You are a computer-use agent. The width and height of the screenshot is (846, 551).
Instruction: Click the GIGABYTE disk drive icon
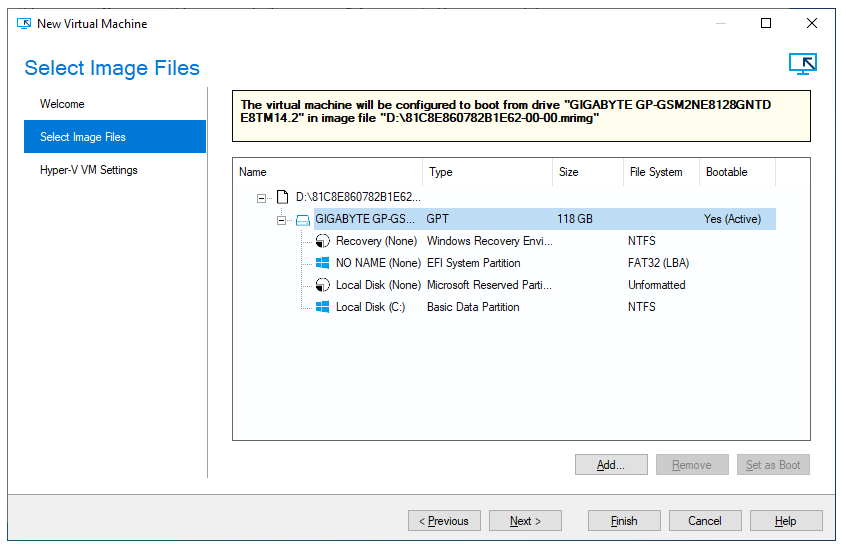[x=303, y=219]
